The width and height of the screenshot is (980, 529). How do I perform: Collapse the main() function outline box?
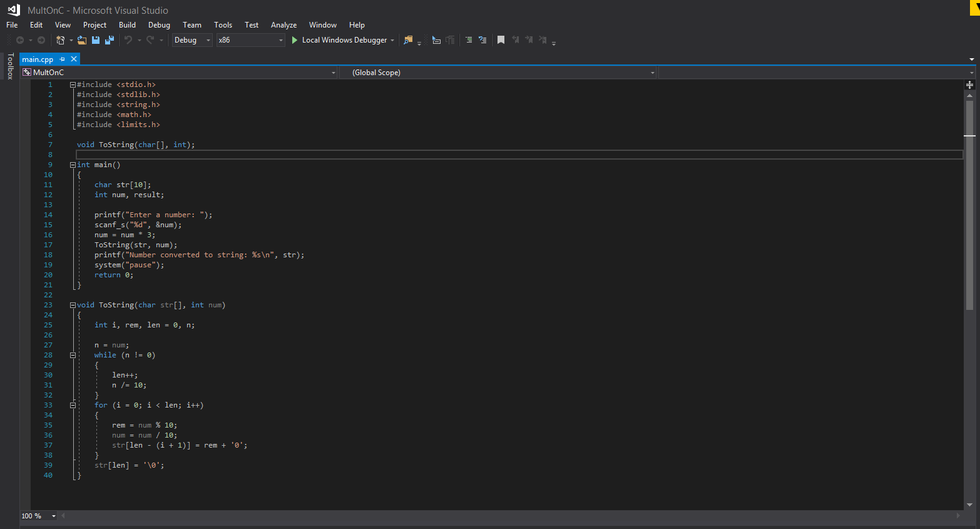pyautogui.click(x=73, y=165)
